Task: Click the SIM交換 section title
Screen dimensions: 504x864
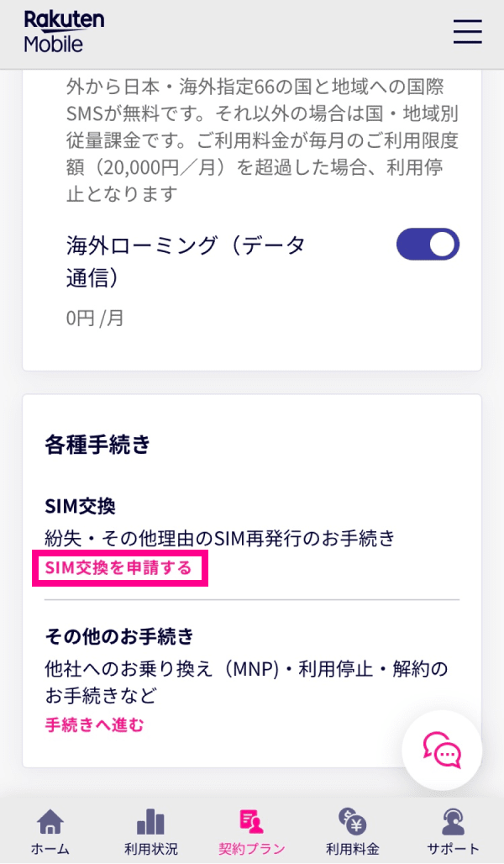Action: [80, 507]
